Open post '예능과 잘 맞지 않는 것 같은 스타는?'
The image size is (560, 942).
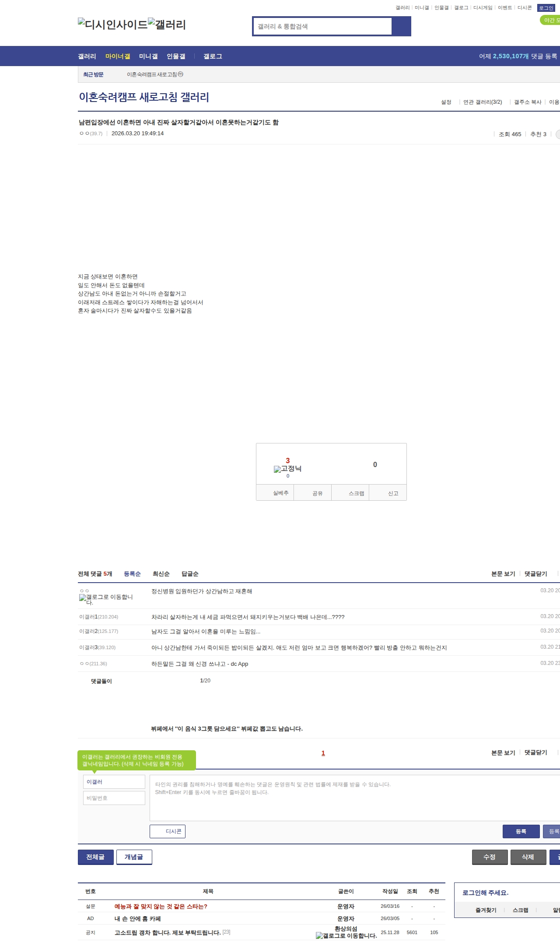coord(161,907)
